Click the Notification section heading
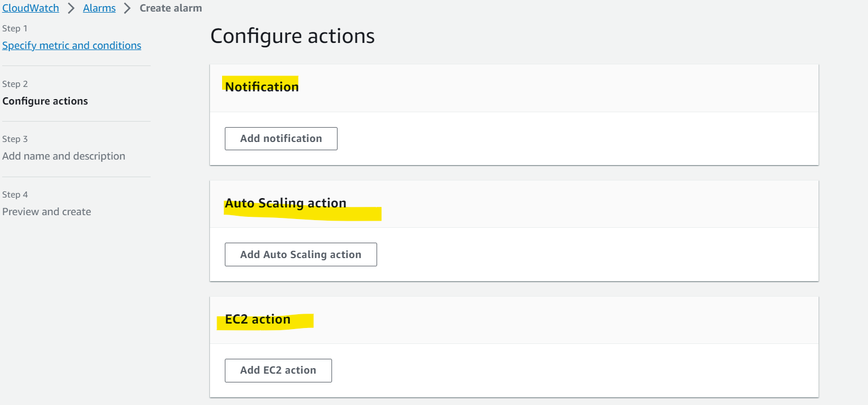Screen dimensions: 868x405 pyautogui.click(x=262, y=87)
